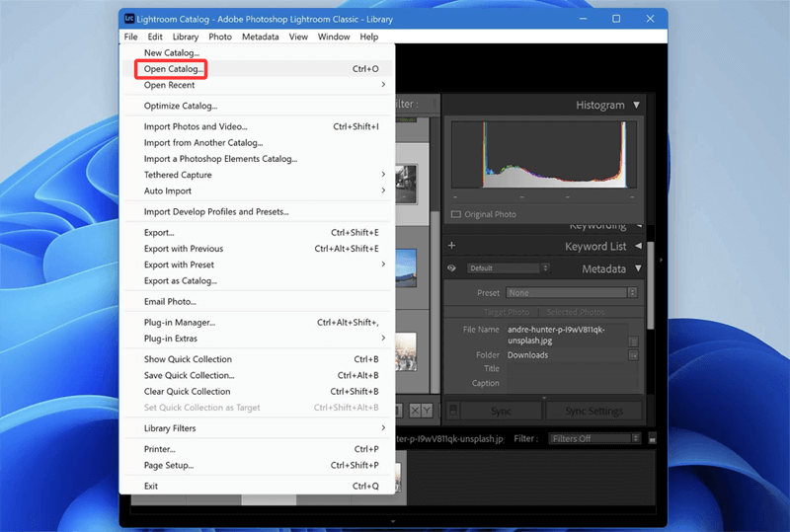Choose Email Photo...
790x532 pixels.
pyautogui.click(x=257, y=301)
